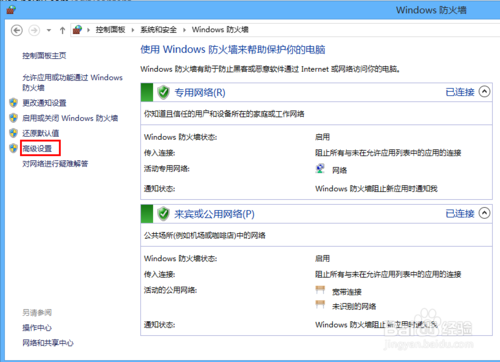Click the 控制面板 breadcrumb

tap(110, 30)
